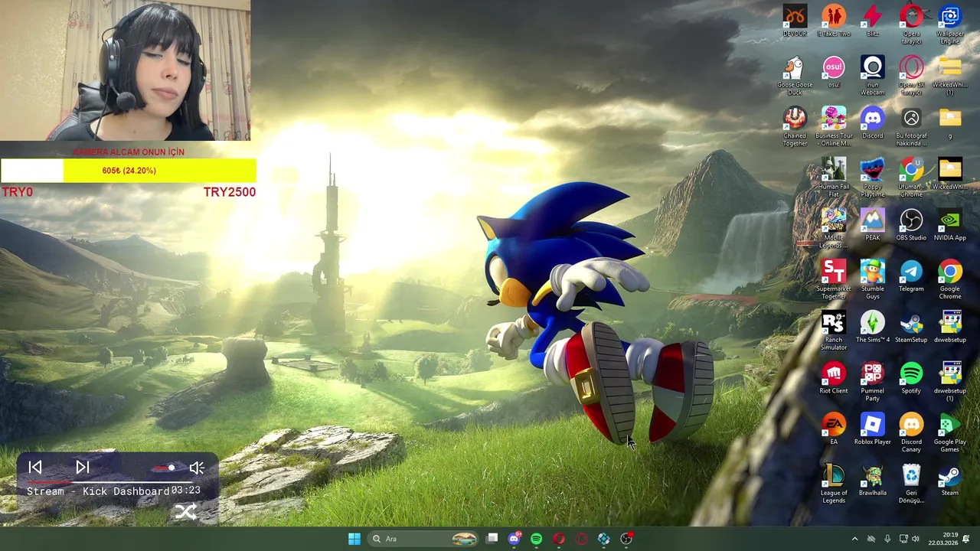
Task: Open the Spotify desktop shortcut
Action: [x=911, y=377]
